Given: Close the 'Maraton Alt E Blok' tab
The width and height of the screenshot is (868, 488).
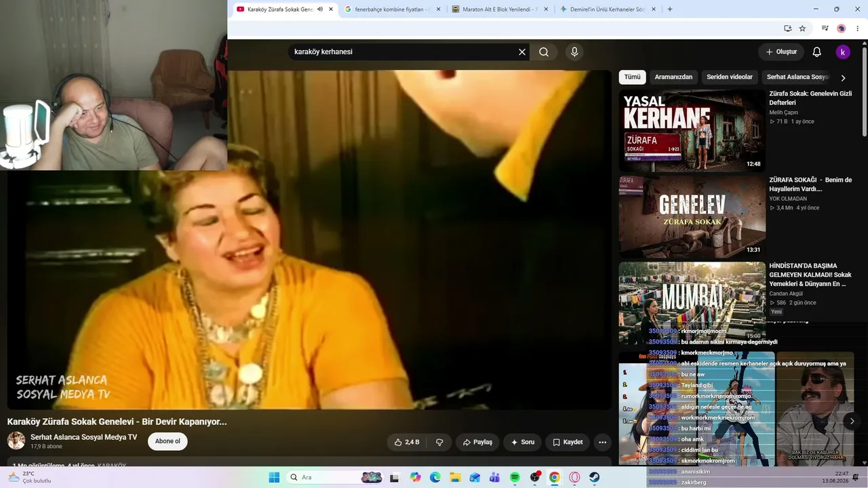Looking at the screenshot, I should (546, 9).
